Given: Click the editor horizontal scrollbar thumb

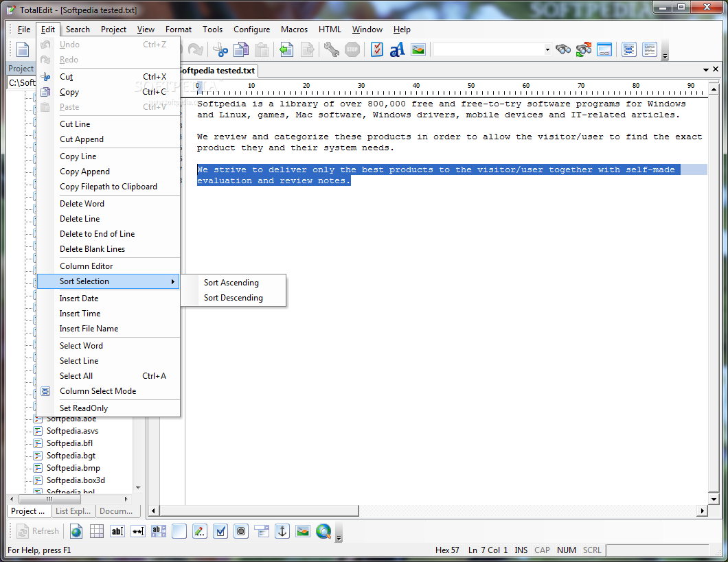Looking at the screenshot, I should coord(259,511).
